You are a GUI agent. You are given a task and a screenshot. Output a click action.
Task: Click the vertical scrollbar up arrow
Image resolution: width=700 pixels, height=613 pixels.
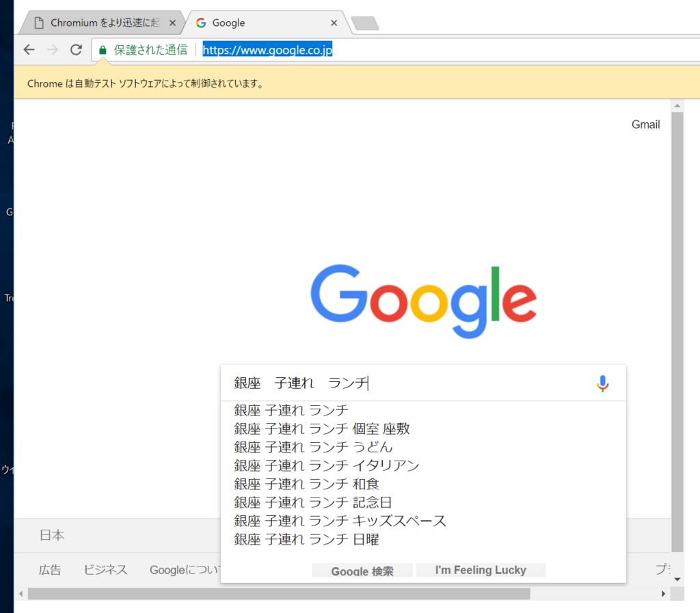(677, 106)
